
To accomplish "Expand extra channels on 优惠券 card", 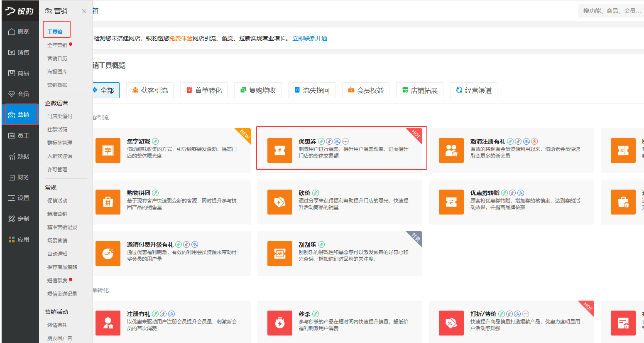I will point(346,141).
